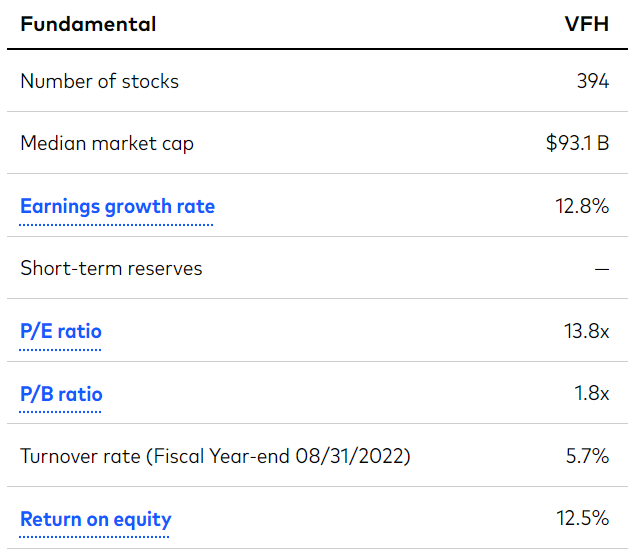
Task: Select the Number of stocks label
Action: pos(99,82)
